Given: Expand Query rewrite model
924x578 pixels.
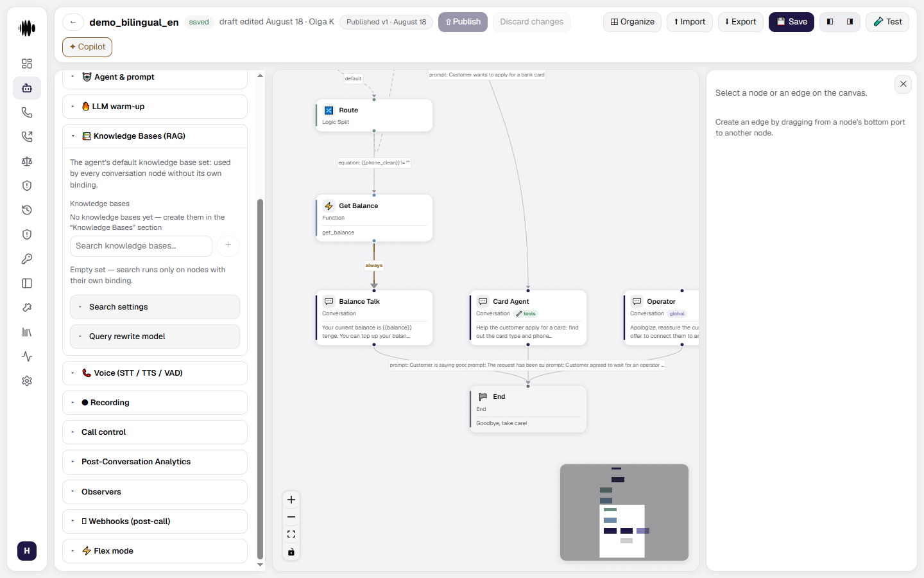Looking at the screenshot, I should [x=155, y=337].
